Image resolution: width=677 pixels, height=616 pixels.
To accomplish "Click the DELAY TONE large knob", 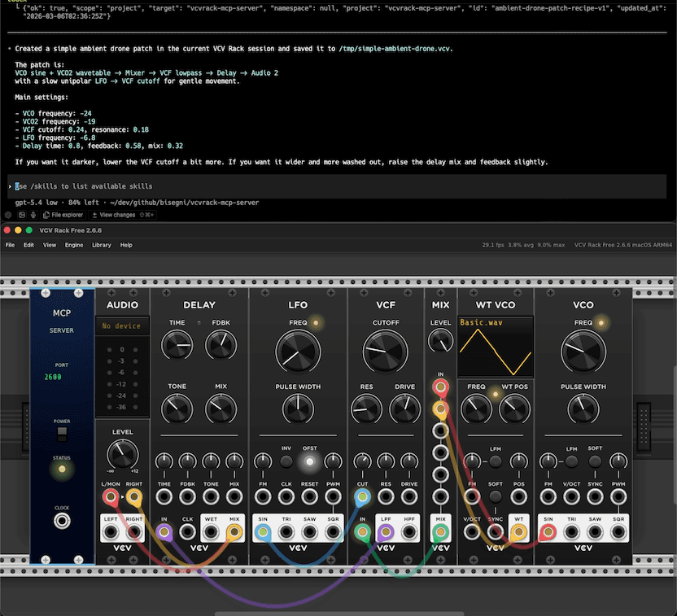I will click(x=177, y=408).
